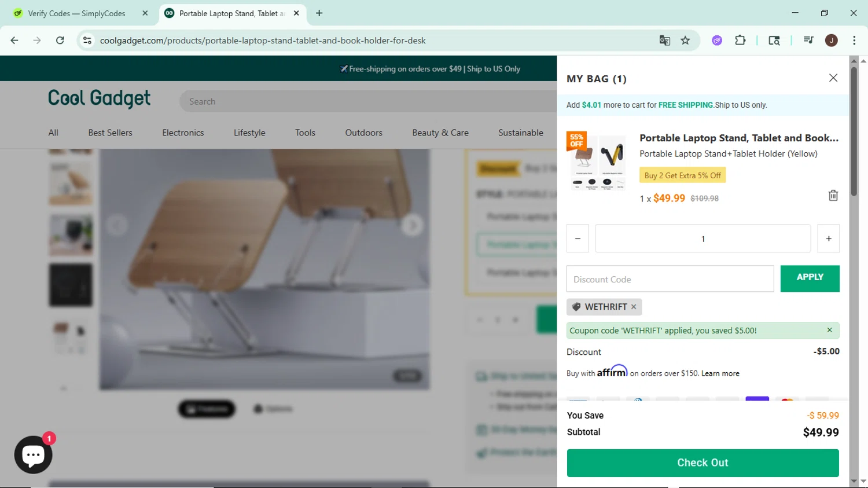This screenshot has height=488, width=868.
Task: Apply the discount code
Action: (810, 278)
